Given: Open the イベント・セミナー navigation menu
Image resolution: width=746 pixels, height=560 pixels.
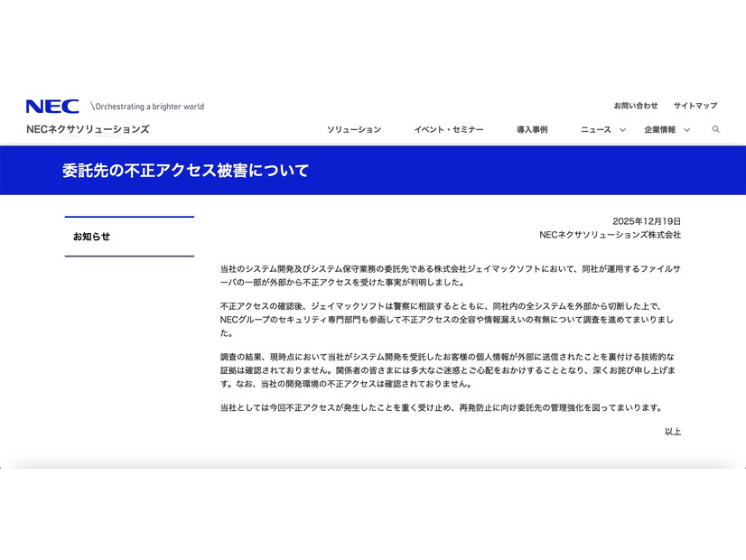Looking at the screenshot, I should pos(449,129).
